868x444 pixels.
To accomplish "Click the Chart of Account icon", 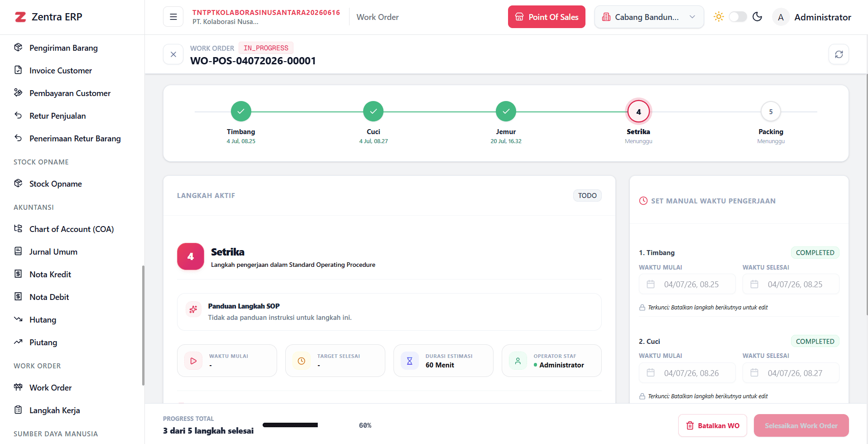I will pos(18,228).
